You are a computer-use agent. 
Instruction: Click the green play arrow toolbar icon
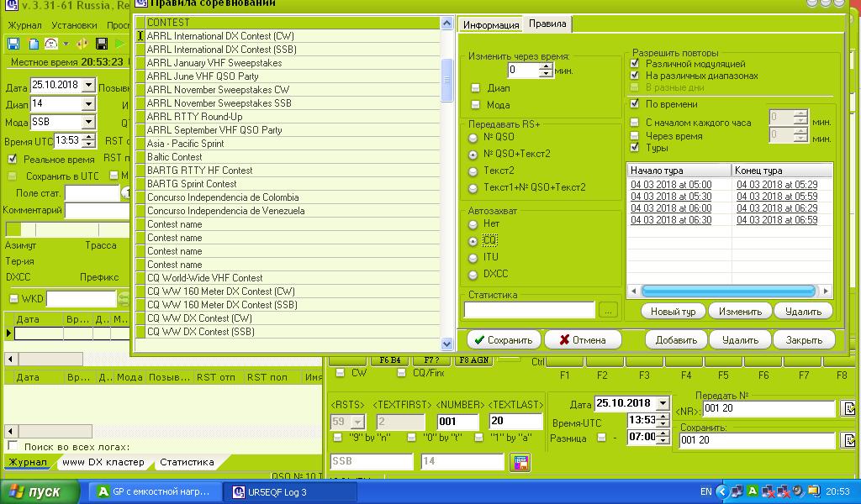pyautogui.click(x=120, y=44)
